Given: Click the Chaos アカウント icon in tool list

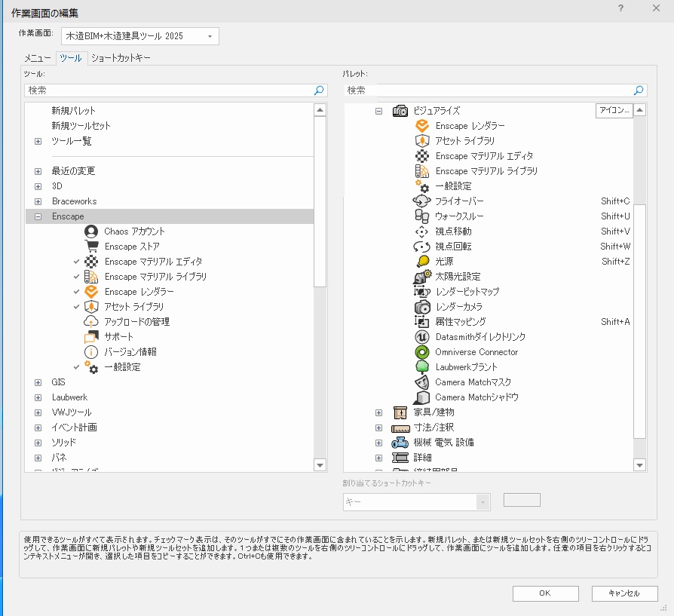Looking at the screenshot, I should [x=91, y=231].
